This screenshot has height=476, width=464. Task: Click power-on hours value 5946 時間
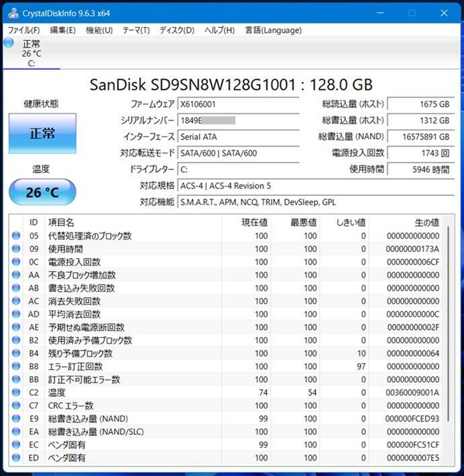point(421,169)
